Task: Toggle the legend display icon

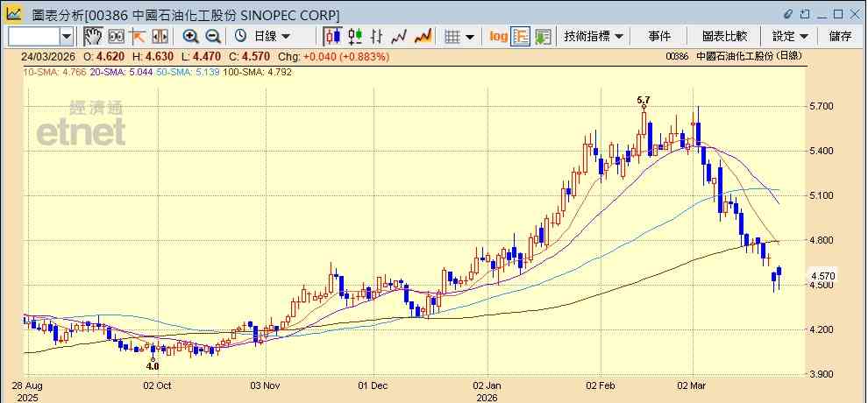Action: click(x=520, y=37)
